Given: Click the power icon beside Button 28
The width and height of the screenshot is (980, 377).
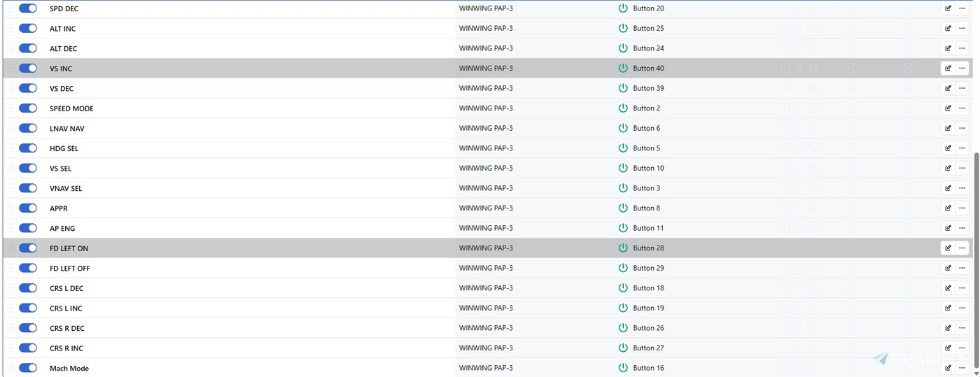Looking at the screenshot, I should click(x=622, y=248).
